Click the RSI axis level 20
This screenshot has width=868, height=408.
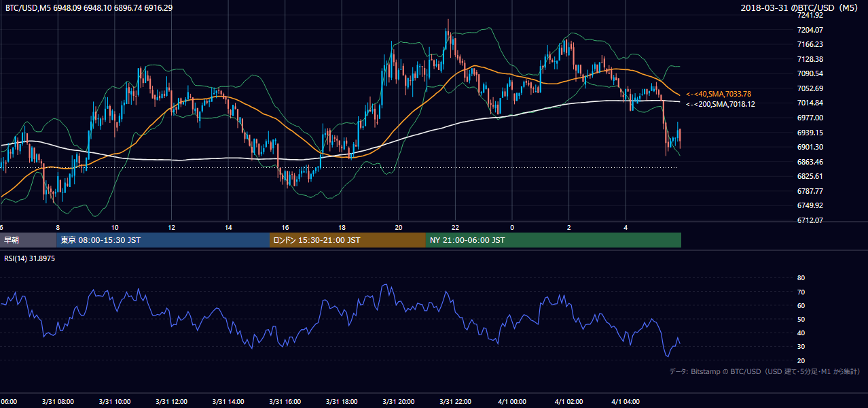pos(801,360)
